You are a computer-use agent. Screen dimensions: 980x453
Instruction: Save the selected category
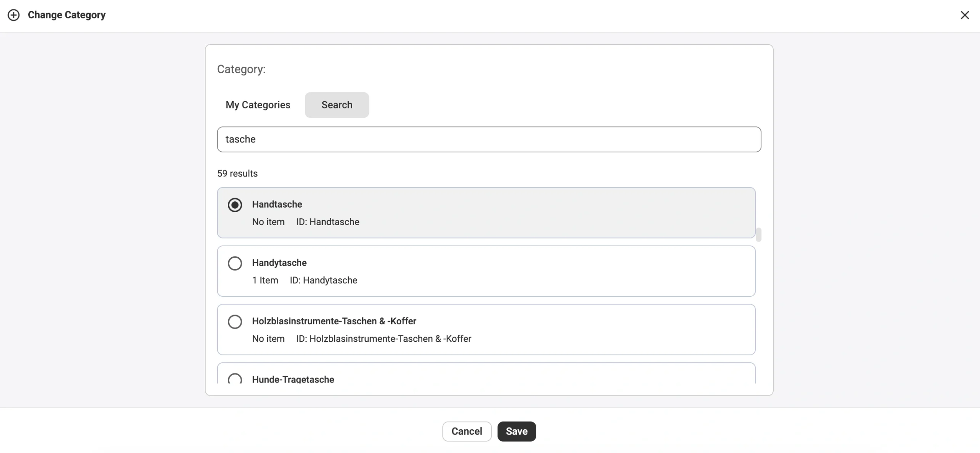pyautogui.click(x=516, y=431)
